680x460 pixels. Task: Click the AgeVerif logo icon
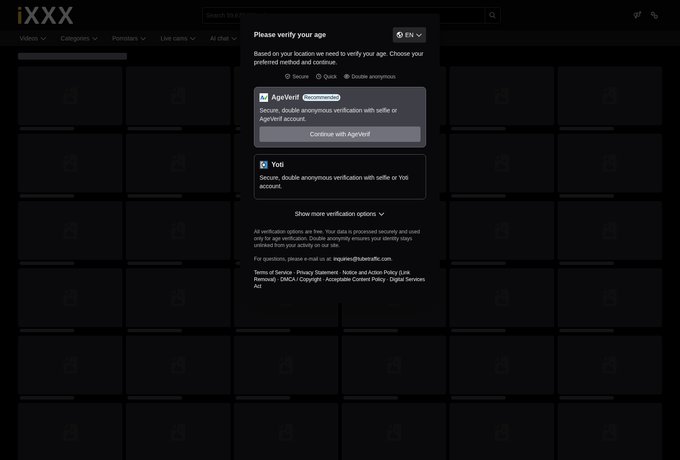264,98
